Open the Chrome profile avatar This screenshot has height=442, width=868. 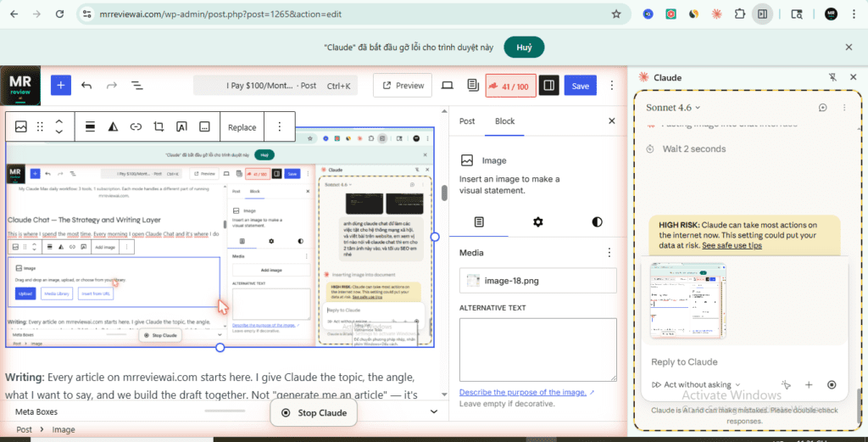point(831,14)
